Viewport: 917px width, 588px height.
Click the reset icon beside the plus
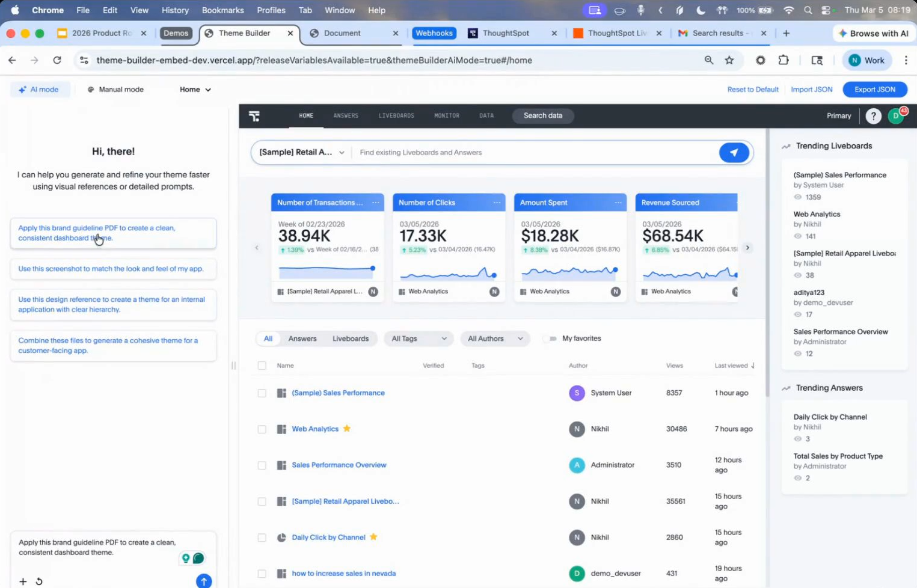[x=39, y=581]
